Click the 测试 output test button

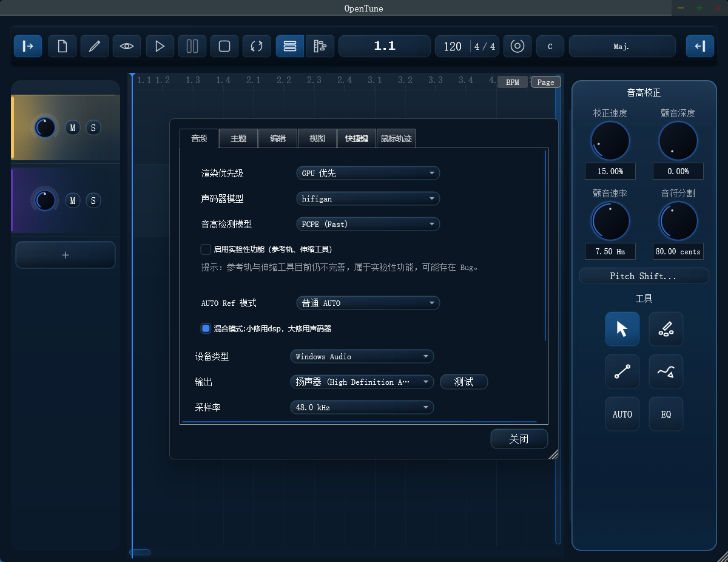point(464,382)
